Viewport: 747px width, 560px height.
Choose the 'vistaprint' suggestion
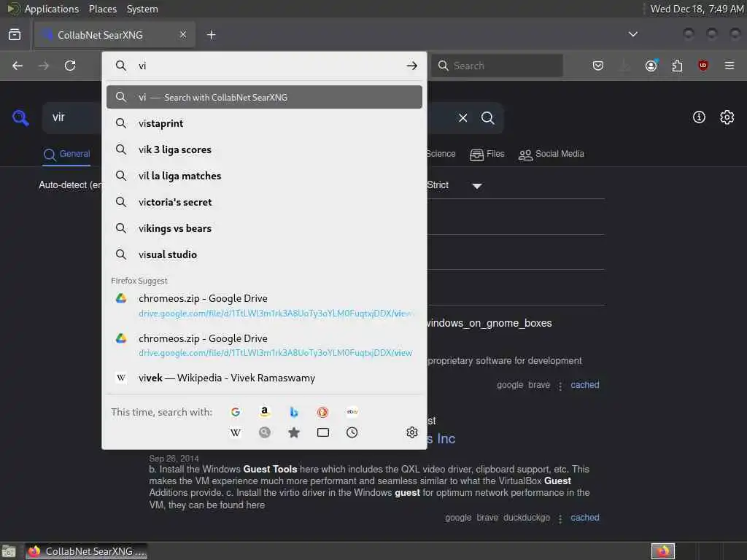[264, 123]
